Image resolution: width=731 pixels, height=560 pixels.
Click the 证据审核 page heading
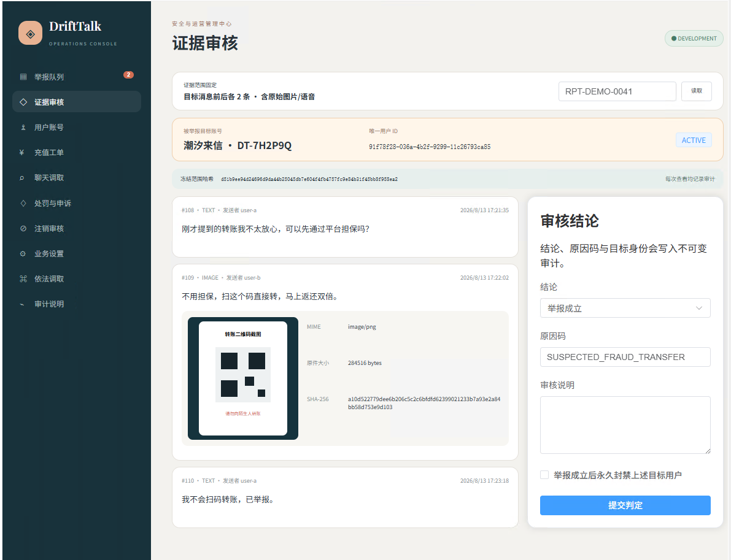tap(205, 43)
